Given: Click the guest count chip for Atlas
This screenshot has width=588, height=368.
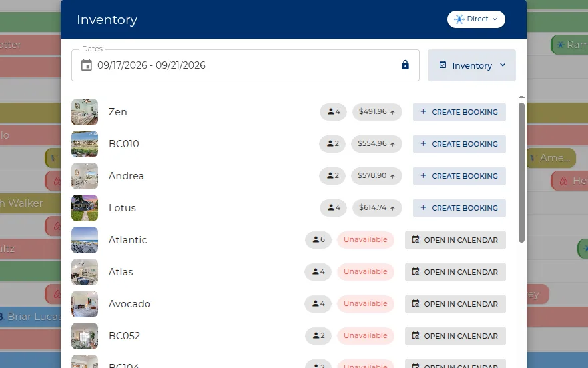Looking at the screenshot, I should 318,272.
